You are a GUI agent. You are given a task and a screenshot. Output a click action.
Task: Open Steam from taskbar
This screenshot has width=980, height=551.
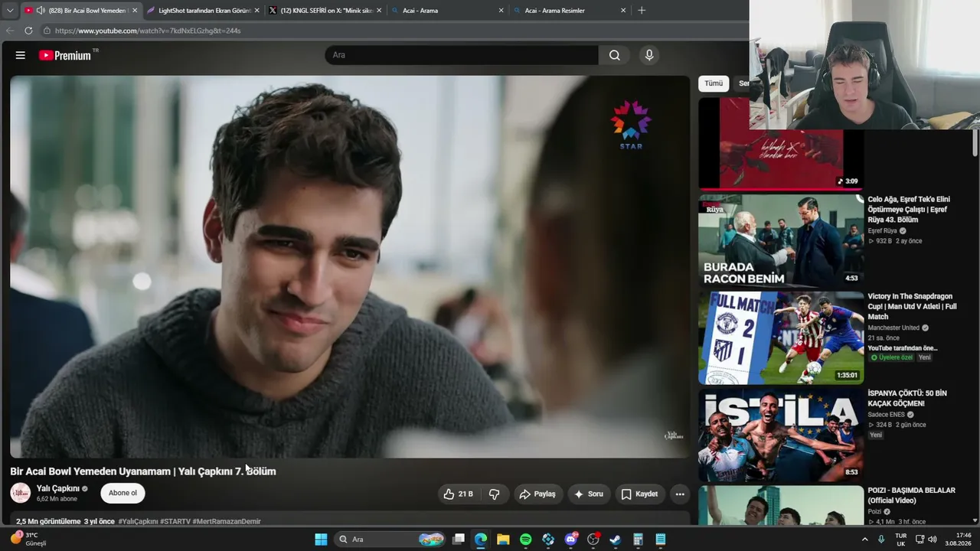point(616,540)
